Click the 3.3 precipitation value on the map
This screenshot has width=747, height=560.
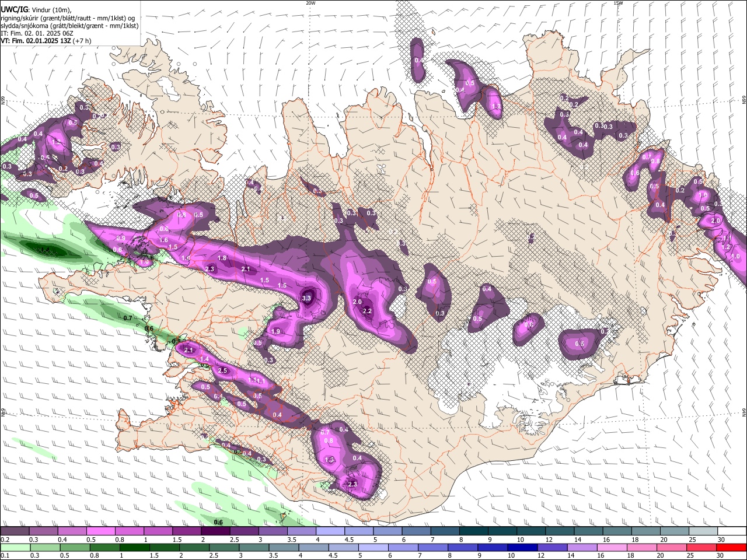point(306,298)
